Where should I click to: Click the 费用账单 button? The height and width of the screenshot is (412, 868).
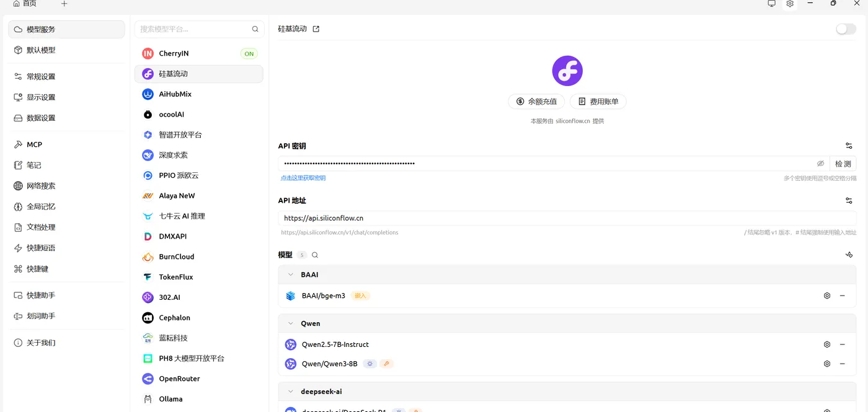[x=598, y=102]
